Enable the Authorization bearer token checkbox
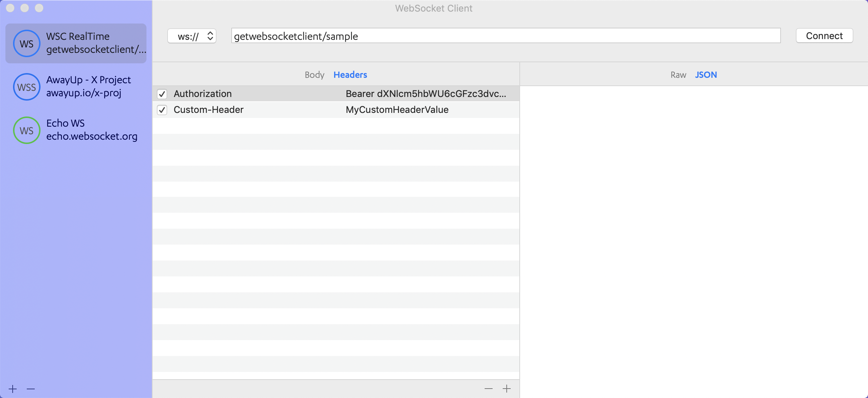868x398 pixels. click(162, 94)
